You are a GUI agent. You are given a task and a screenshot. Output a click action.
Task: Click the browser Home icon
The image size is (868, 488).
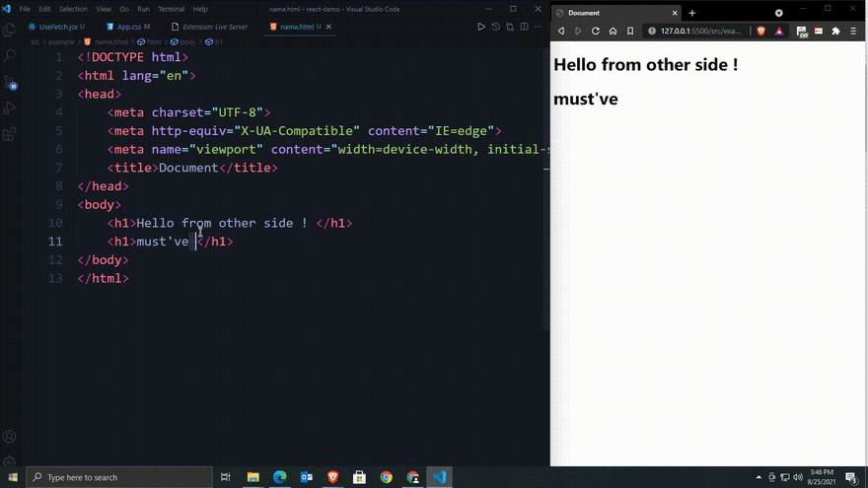[x=613, y=31]
